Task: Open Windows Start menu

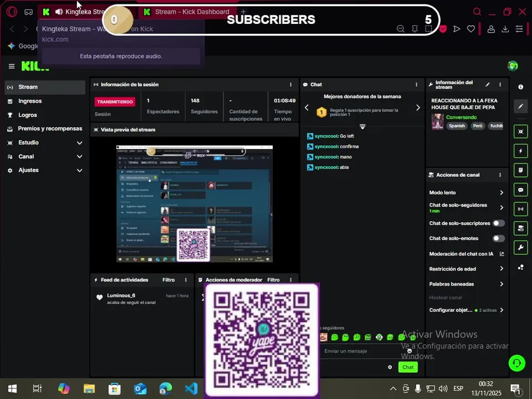Action: (x=13, y=388)
